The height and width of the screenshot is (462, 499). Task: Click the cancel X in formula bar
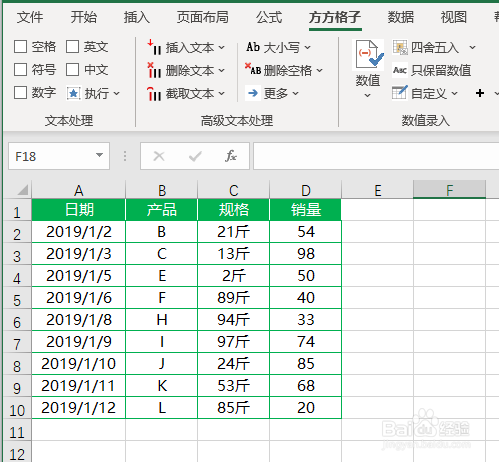159,156
